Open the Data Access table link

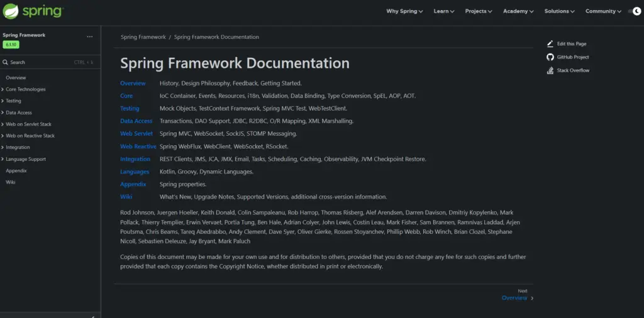(136, 121)
